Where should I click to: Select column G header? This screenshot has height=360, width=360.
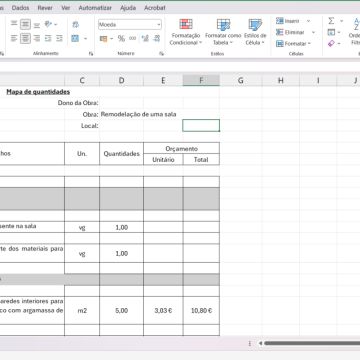240,80
